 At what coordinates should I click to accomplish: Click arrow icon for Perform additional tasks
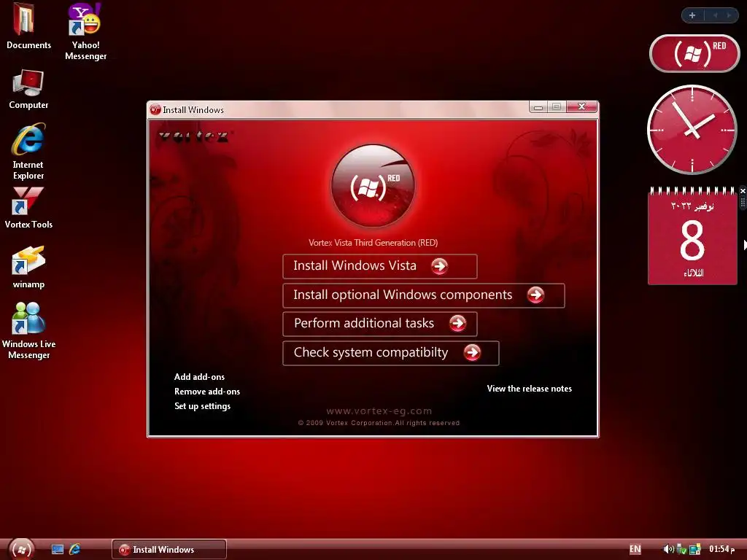point(457,323)
